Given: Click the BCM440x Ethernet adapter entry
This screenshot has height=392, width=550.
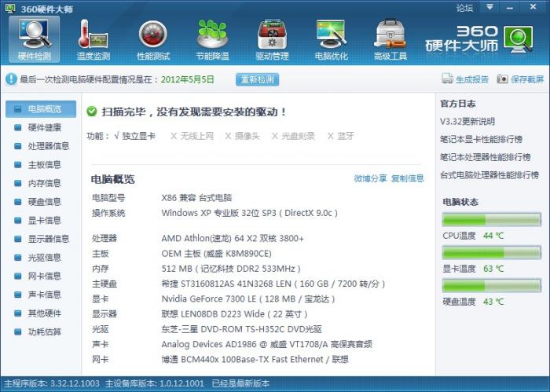Looking at the screenshot, I should (x=255, y=359).
